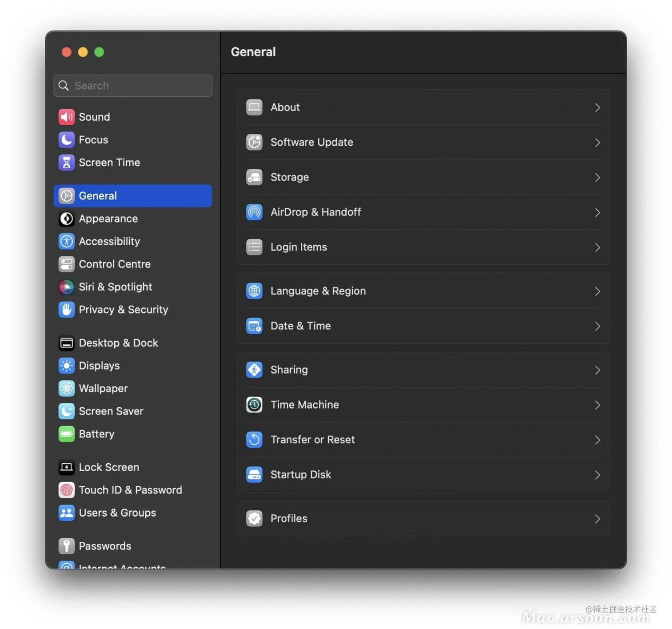Click the Date & Time row chevron

(x=597, y=326)
